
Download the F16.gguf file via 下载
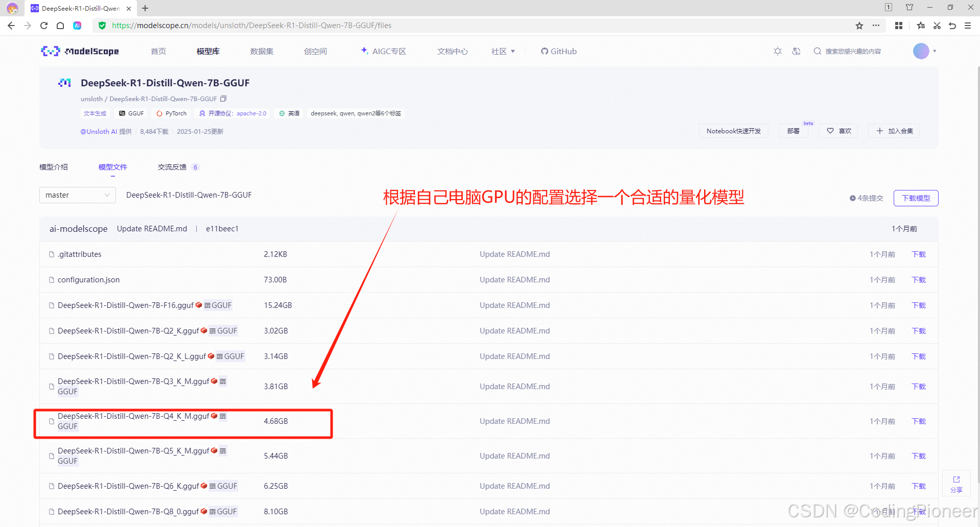pyautogui.click(x=919, y=305)
